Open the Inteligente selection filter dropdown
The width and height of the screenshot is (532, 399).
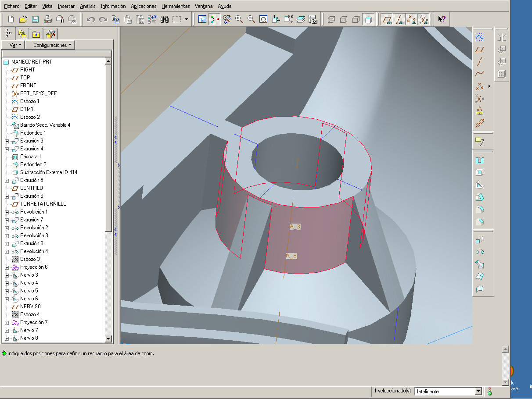[x=478, y=391]
